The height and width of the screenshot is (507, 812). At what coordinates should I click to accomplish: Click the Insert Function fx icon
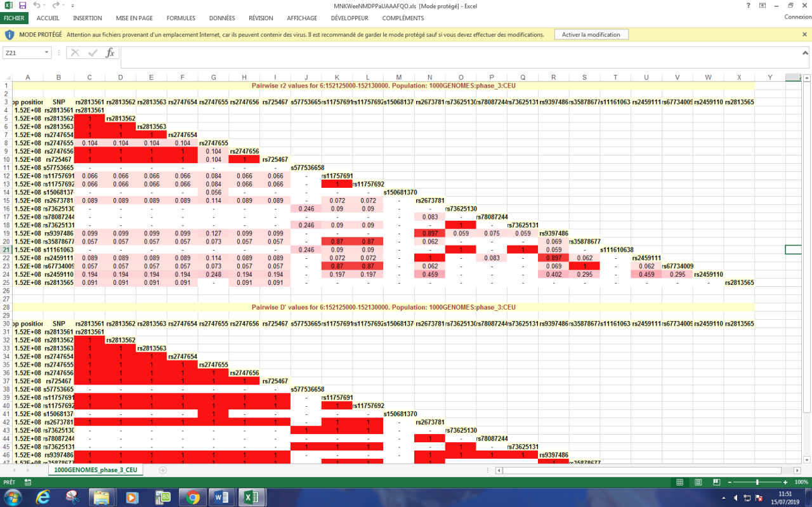coord(110,53)
